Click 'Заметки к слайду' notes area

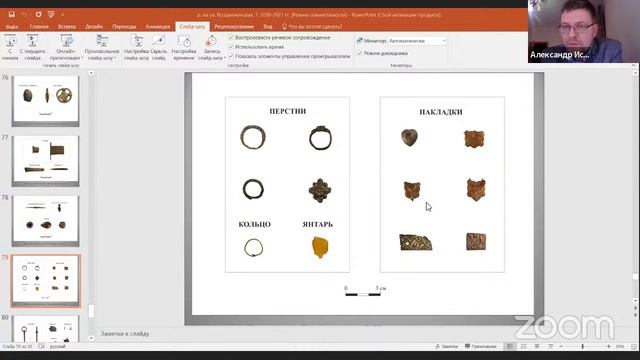coord(125,333)
